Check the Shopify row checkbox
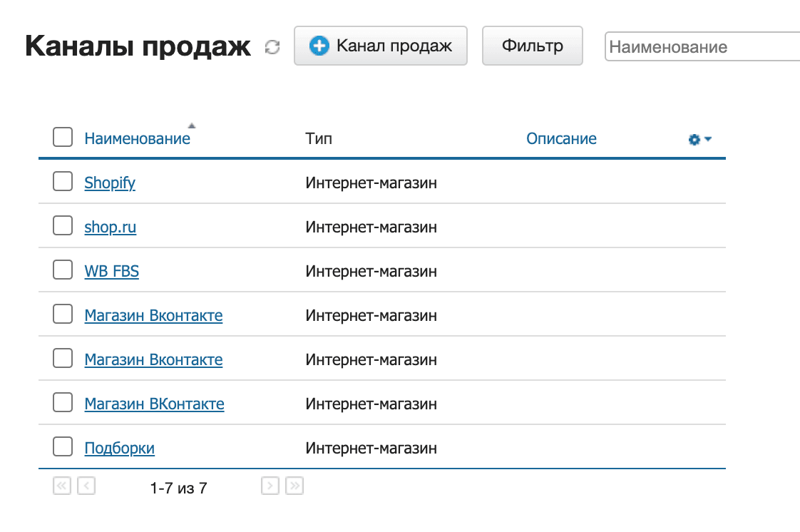The image size is (800, 532). pos(62,182)
